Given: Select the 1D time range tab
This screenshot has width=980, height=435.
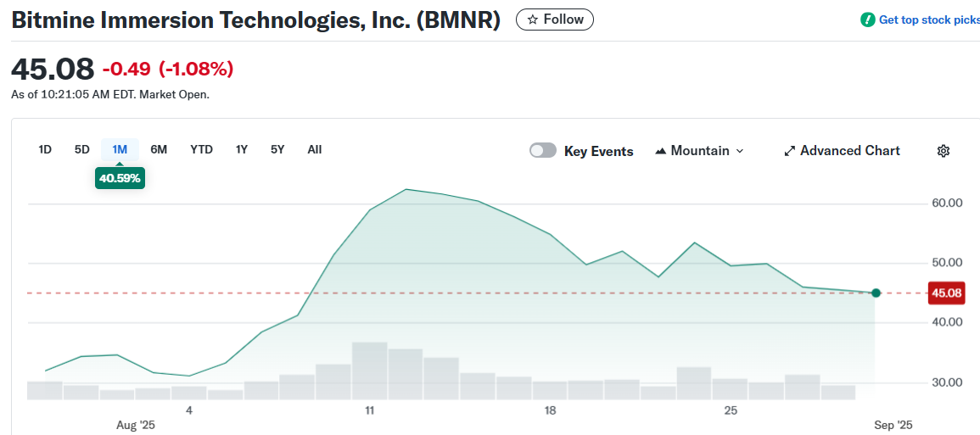Looking at the screenshot, I should 45,149.
